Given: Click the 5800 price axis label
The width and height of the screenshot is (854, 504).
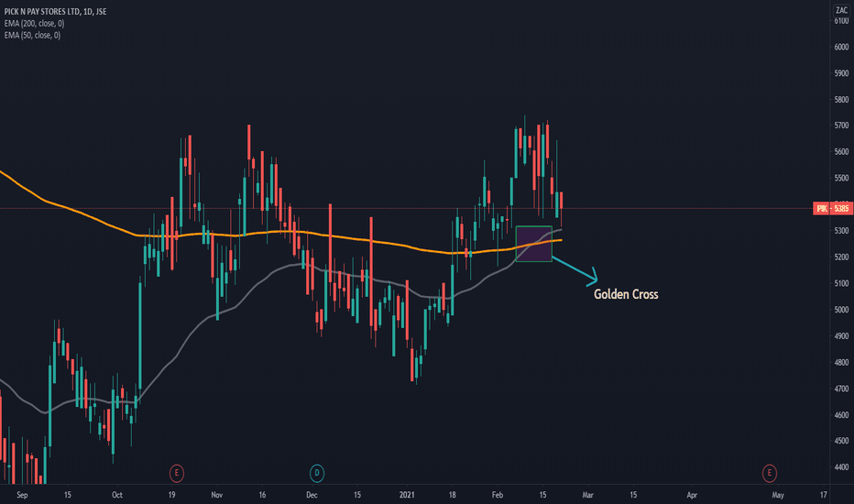Looking at the screenshot, I should (x=841, y=100).
